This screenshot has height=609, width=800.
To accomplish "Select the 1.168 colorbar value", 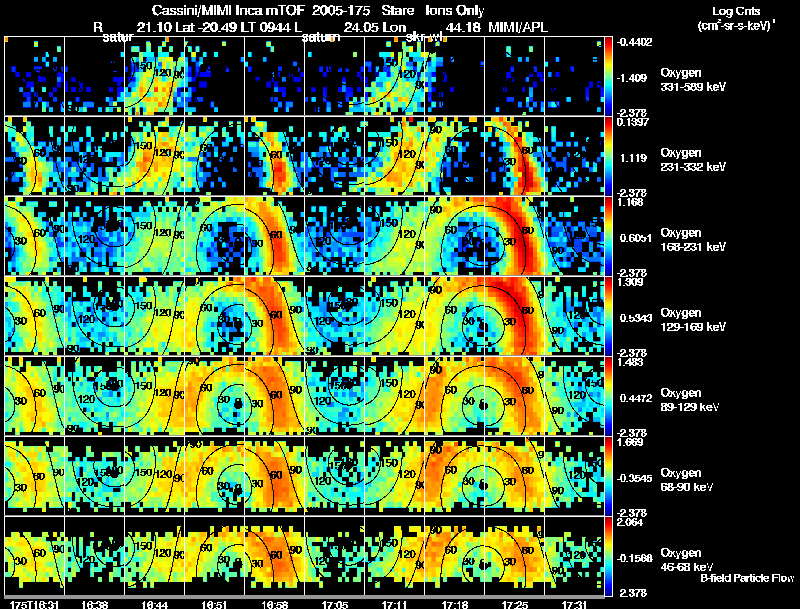I will [630, 202].
